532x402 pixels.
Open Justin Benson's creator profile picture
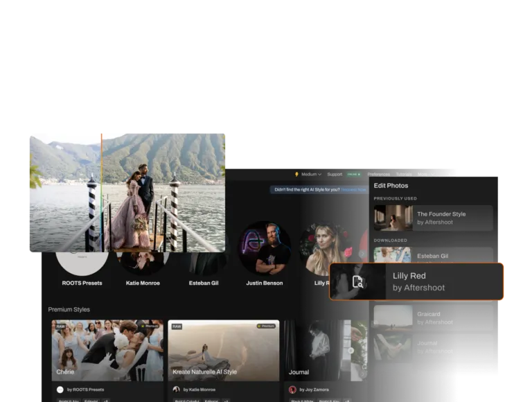[x=264, y=248]
